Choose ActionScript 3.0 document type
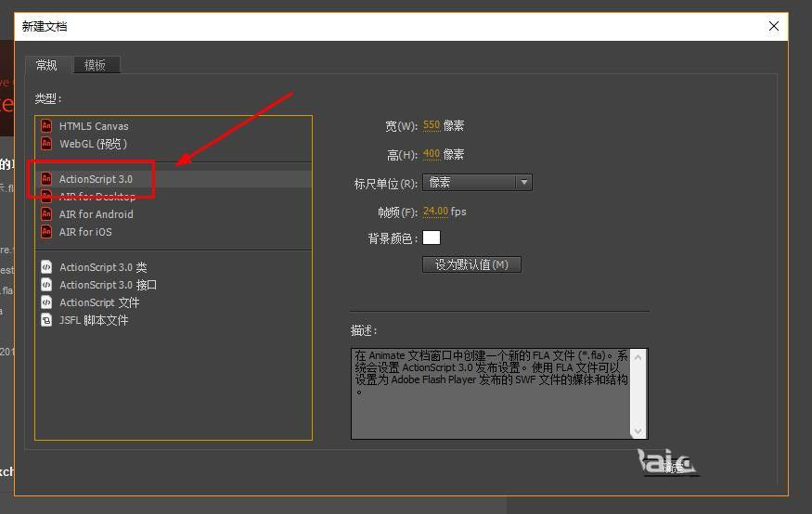Viewport: 812px width, 514px height. [174, 178]
